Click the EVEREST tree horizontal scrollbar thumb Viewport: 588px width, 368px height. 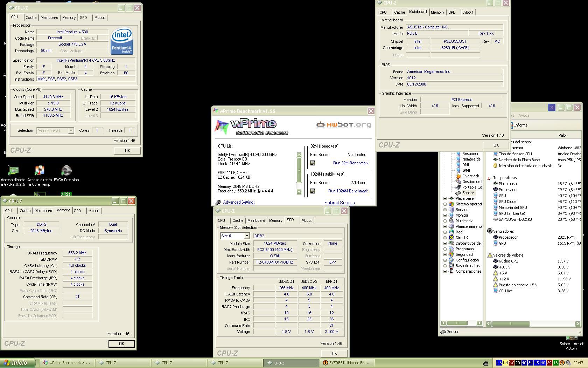pyautogui.click(x=457, y=323)
